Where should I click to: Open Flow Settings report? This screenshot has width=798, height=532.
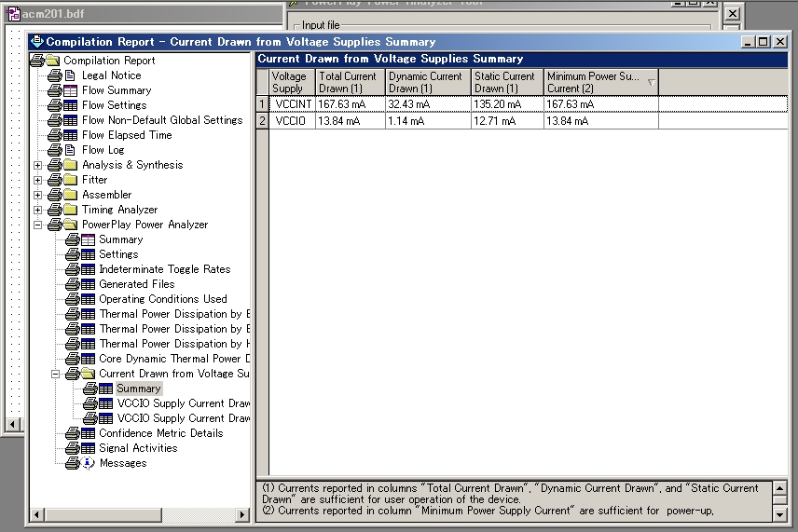(114, 105)
